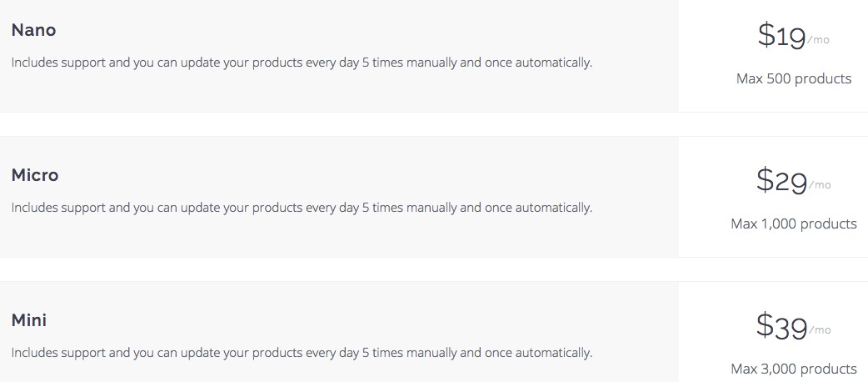The width and height of the screenshot is (868, 382).
Task: Click the word "manually" in the Mini description
Action: (x=431, y=353)
